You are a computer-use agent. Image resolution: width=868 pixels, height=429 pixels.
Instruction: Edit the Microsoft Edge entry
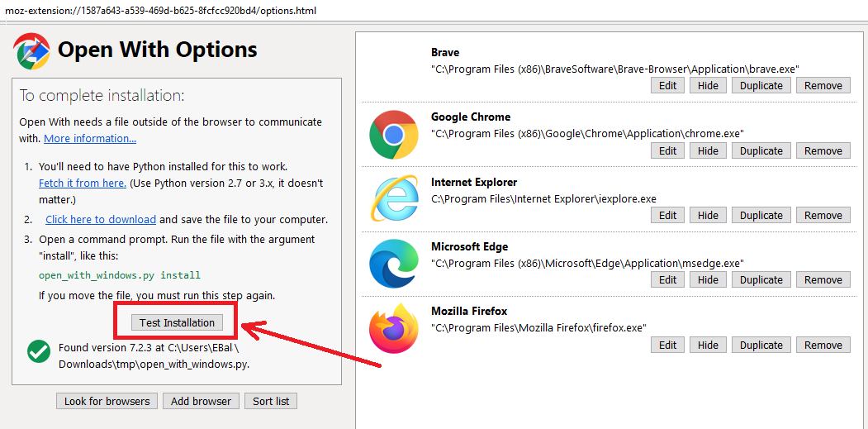click(667, 280)
